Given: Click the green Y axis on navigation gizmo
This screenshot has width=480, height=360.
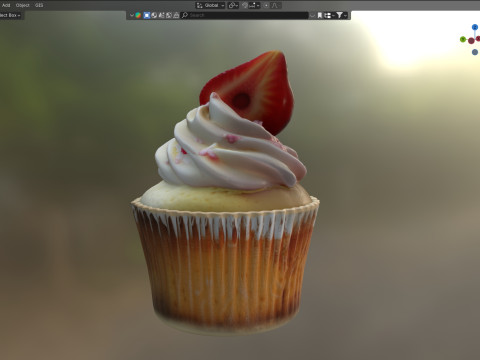Looking at the screenshot, I should [463, 39].
